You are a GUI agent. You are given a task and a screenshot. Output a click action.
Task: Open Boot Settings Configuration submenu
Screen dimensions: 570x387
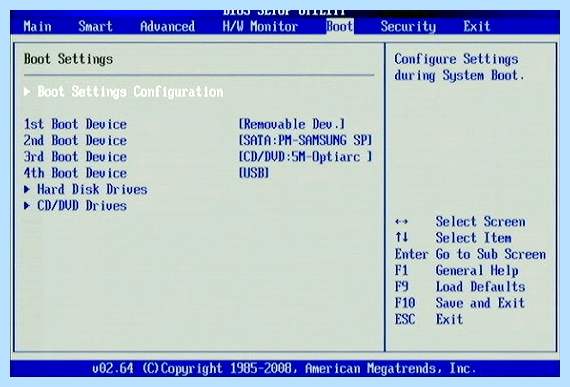pyautogui.click(x=130, y=92)
